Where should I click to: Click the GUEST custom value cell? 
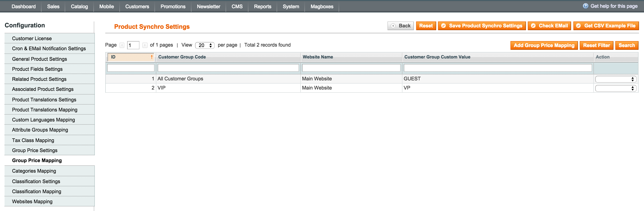(x=498, y=79)
